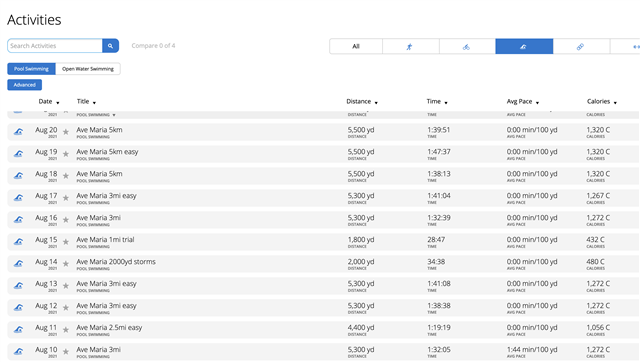Select the All activities tab
The image size is (640, 362).
point(356,47)
